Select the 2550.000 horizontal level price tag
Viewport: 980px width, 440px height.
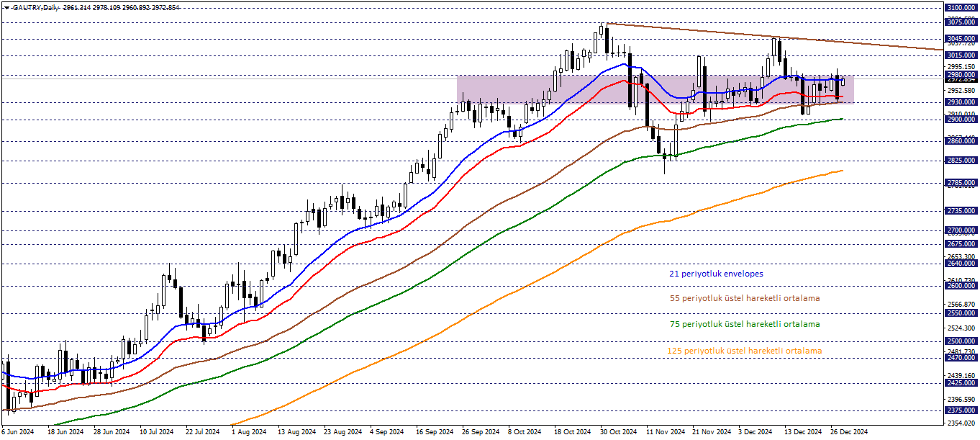(x=961, y=313)
